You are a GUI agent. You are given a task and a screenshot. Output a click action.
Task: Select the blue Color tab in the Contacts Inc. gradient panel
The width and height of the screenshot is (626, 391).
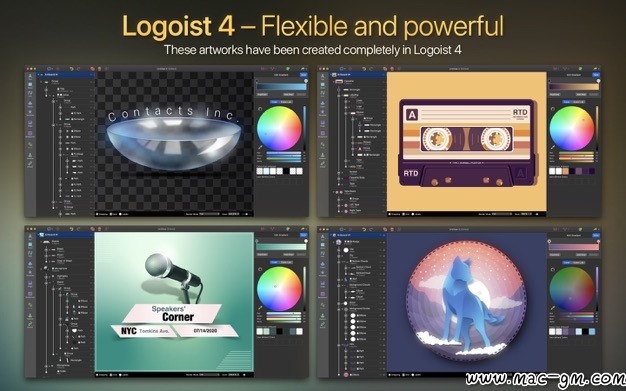coord(275,102)
